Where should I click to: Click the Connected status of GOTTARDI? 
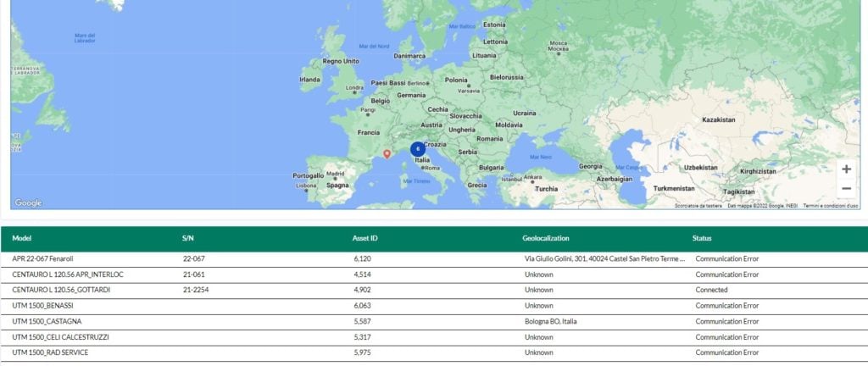coord(711,291)
